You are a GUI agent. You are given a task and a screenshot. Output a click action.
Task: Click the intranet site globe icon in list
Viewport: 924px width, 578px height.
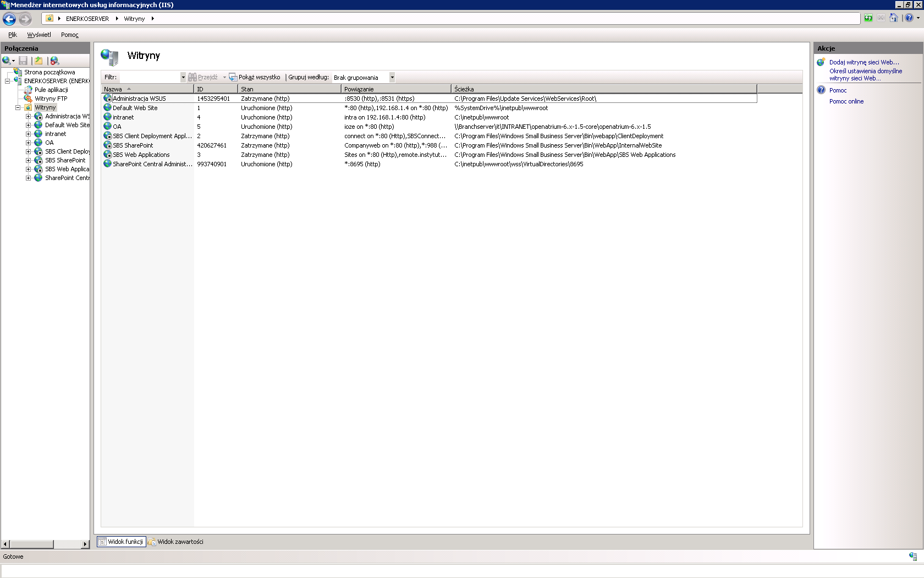[x=108, y=117]
